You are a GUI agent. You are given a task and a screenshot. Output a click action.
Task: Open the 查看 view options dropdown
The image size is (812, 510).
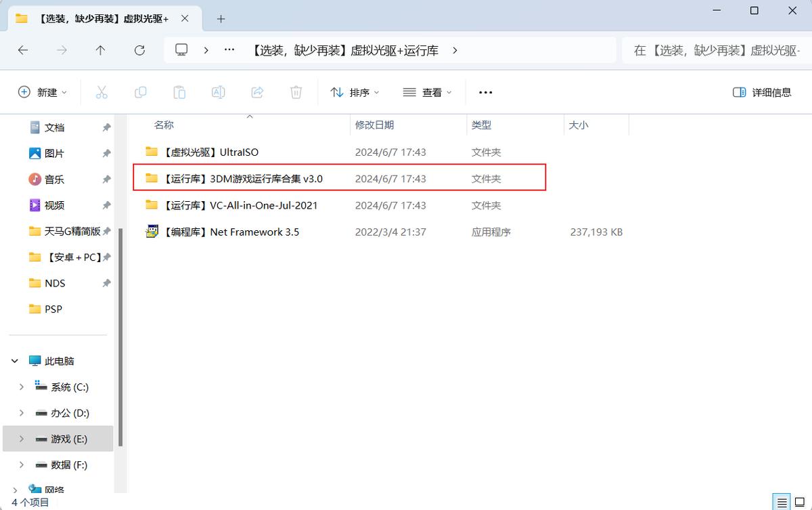pyautogui.click(x=426, y=92)
